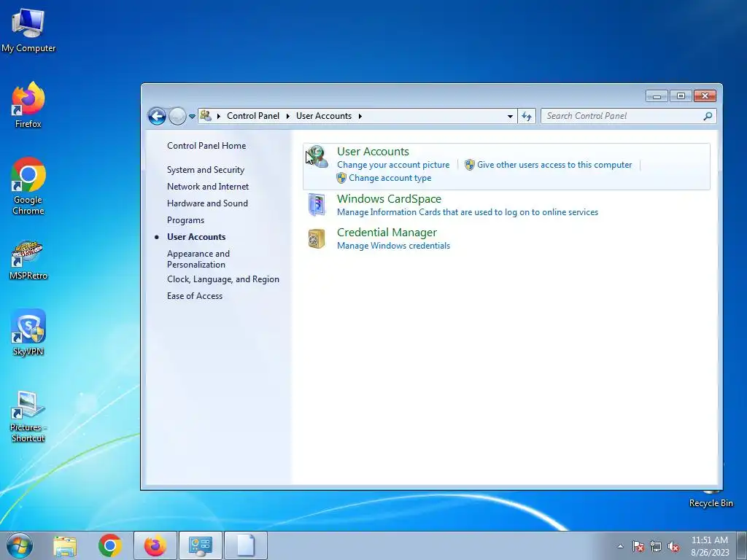Viewport: 747px width, 560px height.
Task: Open the User Accounts category icon
Action: tap(317, 157)
